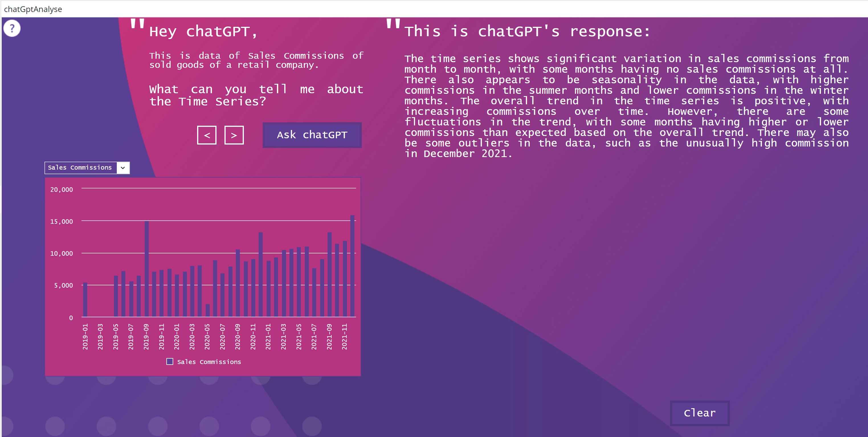
Task: Click the 10,000 y-axis label
Action: (x=61, y=253)
